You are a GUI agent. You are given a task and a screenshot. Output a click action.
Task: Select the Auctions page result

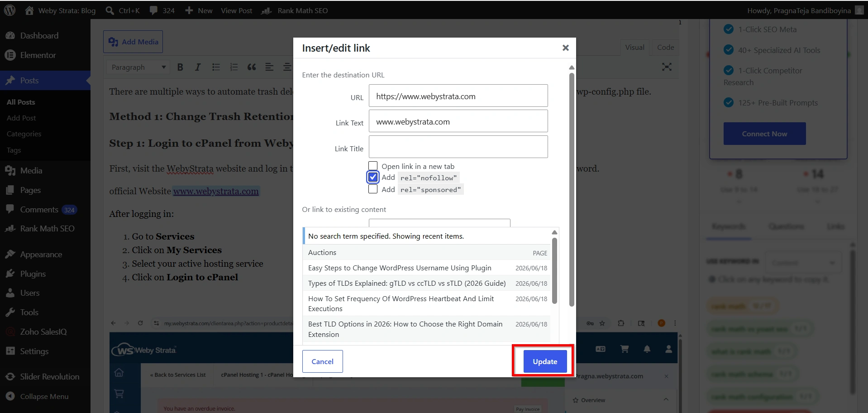point(427,253)
